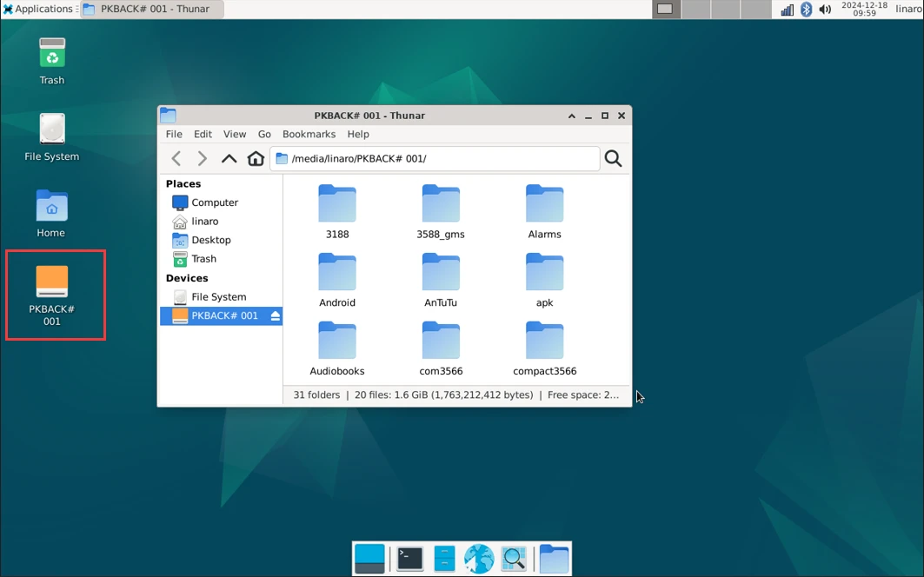
Task: Open the linaro user menu
Action: click(x=908, y=9)
